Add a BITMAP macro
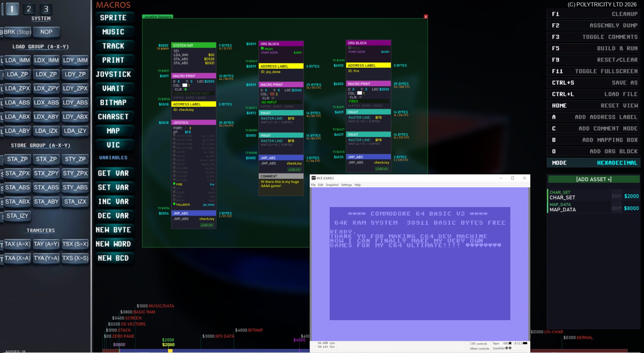644x353 pixels. tap(113, 102)
